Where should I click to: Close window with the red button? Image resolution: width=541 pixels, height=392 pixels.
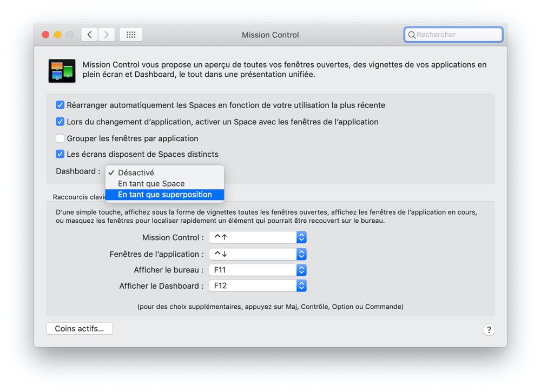point(45,35)
